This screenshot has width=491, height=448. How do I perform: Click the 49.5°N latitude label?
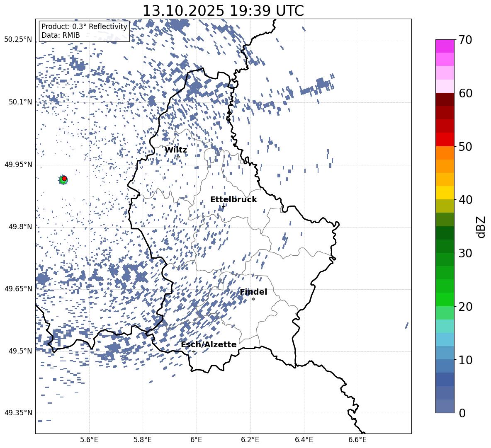tap(20, 351)
